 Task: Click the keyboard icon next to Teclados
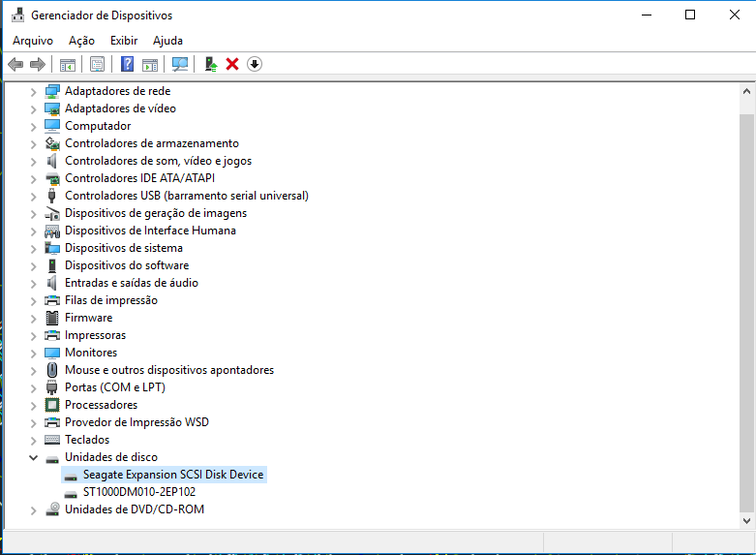(52, 440)
